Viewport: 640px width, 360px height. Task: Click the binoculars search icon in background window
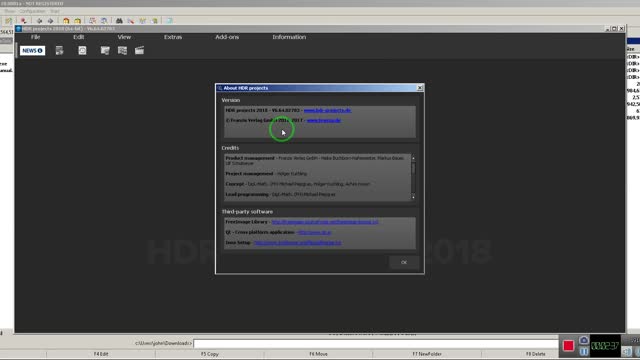pyautogui.click(x=119, y=20)
